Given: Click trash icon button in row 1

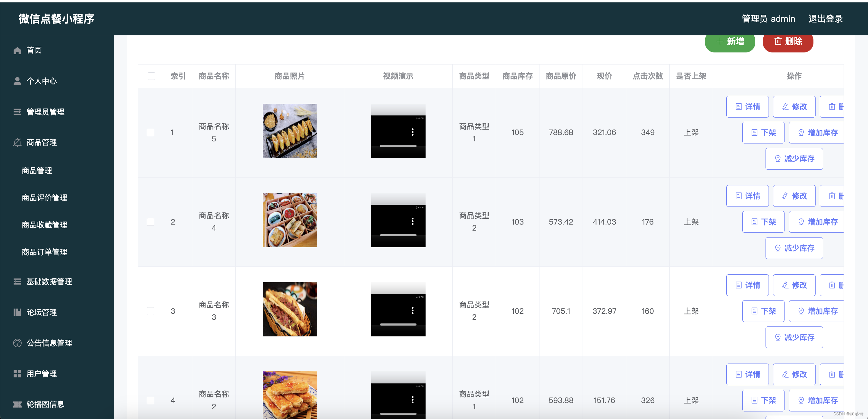Looking at the screenshot, I should (832, 106).
